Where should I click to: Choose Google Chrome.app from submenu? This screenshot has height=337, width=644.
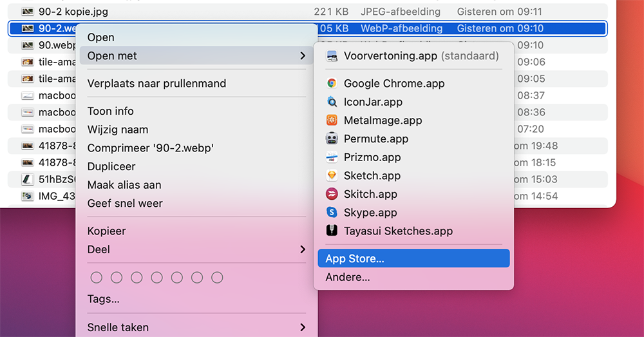(413, 83)
